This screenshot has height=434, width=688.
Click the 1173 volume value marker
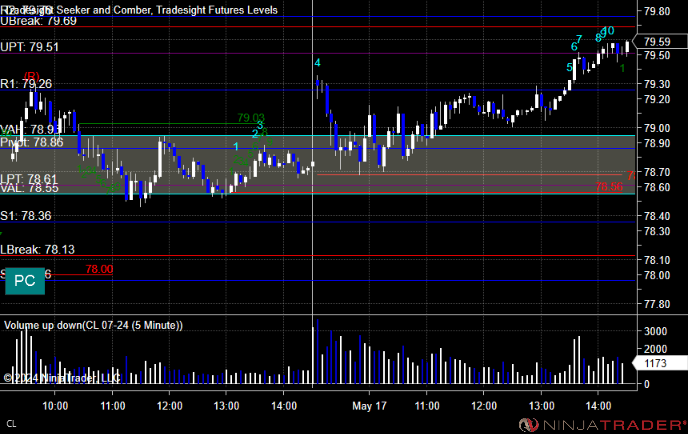click(659, 363)
